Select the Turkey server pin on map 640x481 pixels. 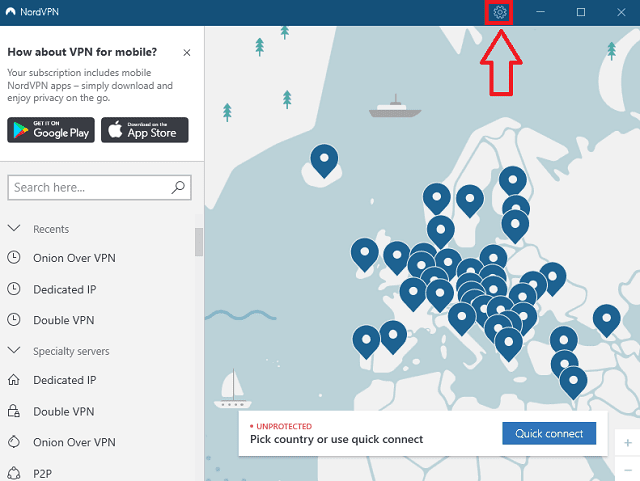[564, 341]
